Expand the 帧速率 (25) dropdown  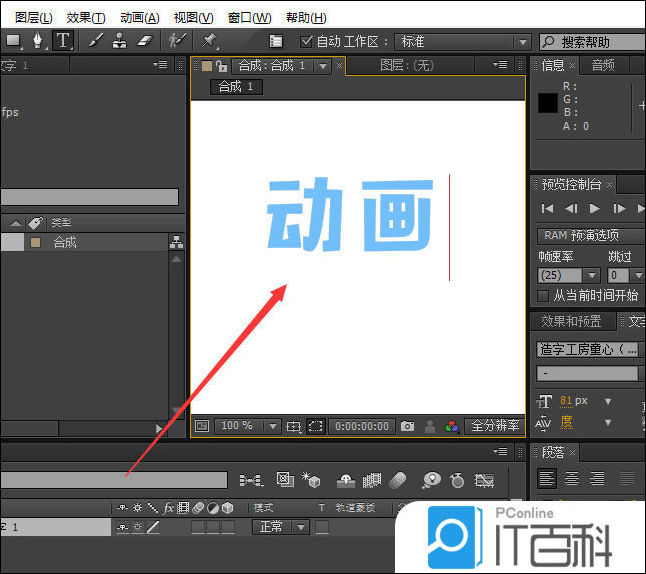[x=564, y=275]
